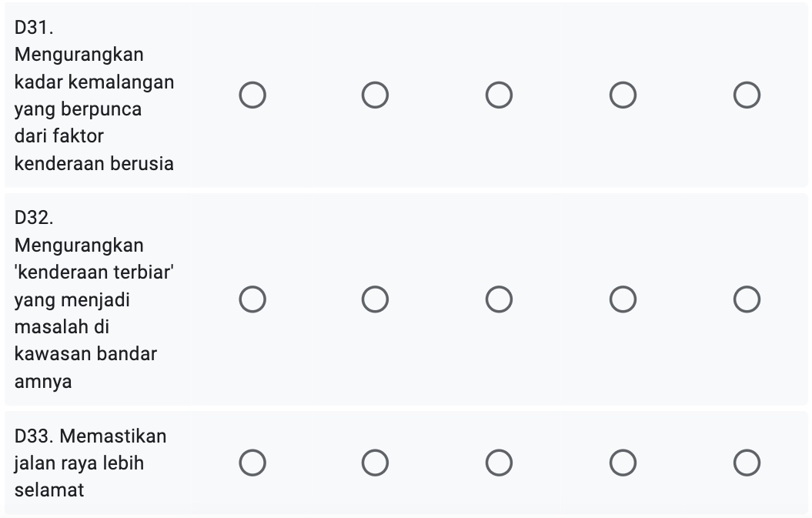Mark the last radio option for D31
This screenshot has width=812, height=518.
pos(747,96)
